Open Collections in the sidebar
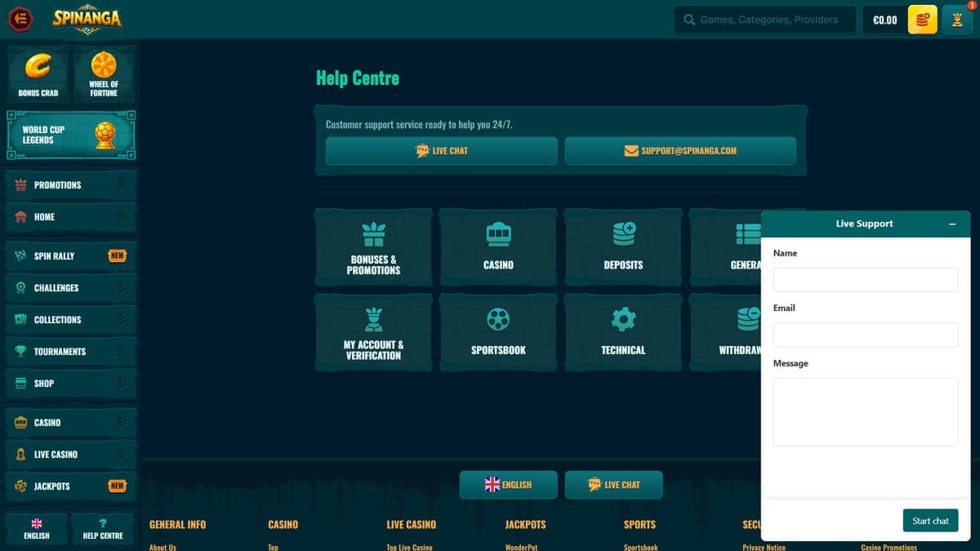This screenshot has height=551, width=980. pos(71,320)
